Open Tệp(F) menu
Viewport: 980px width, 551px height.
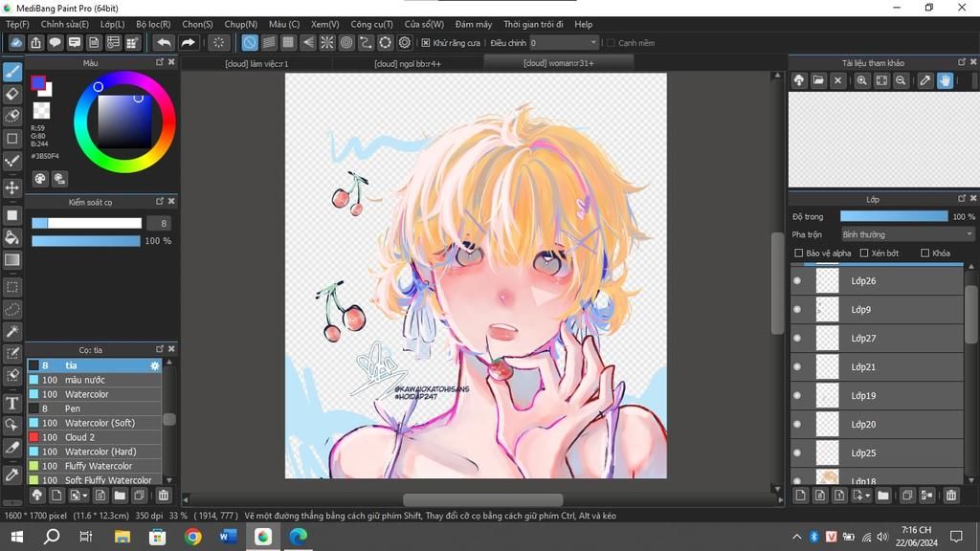(x=17, y=24)
